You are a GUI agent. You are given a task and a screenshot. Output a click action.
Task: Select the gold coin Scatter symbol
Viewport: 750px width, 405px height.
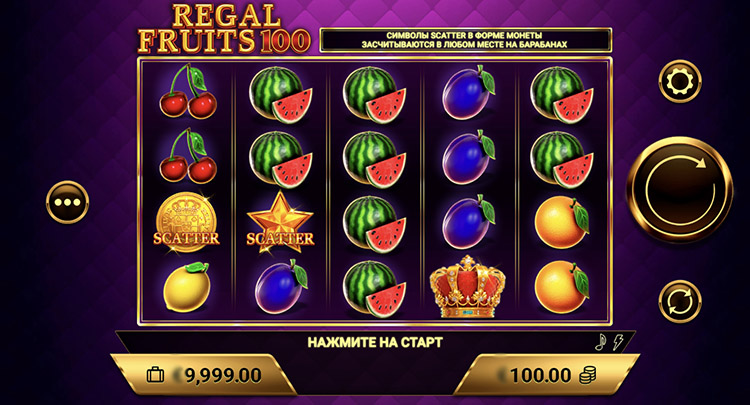point(186,223)
